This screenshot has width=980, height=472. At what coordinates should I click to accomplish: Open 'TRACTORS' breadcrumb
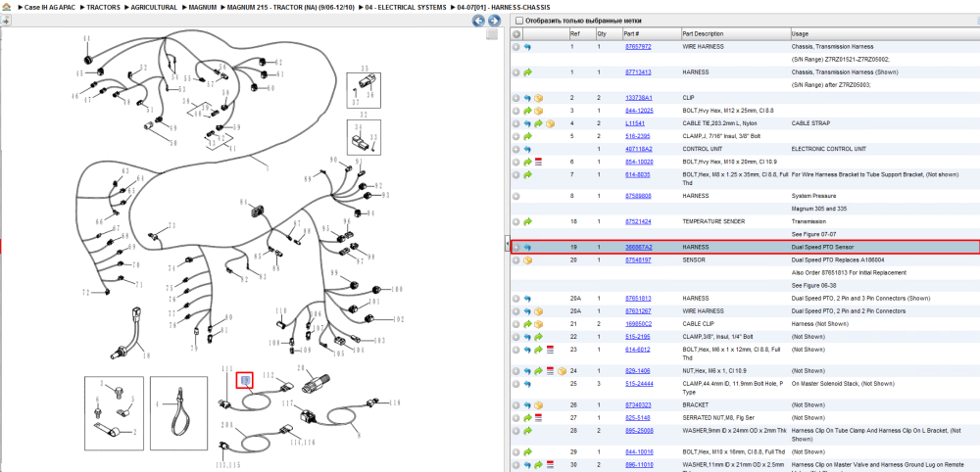pos(103,7)
